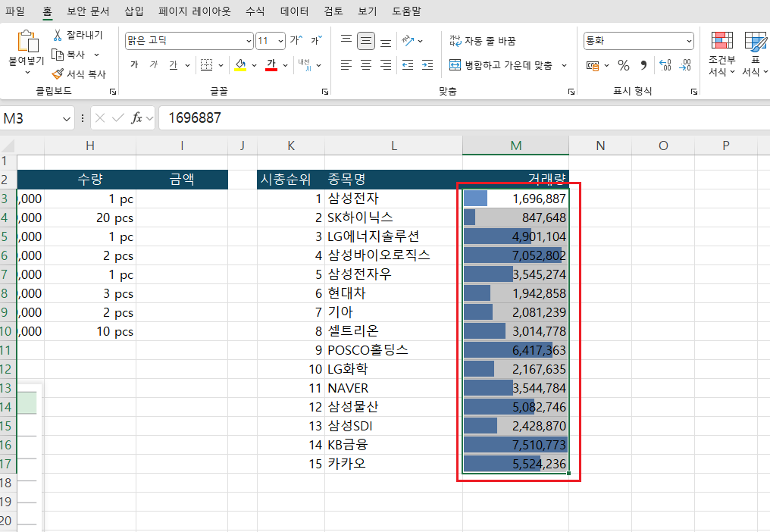Decrease font size with the smaller 가 icon
This screenshot has height=532, width=770.
(x=316, y=40)
